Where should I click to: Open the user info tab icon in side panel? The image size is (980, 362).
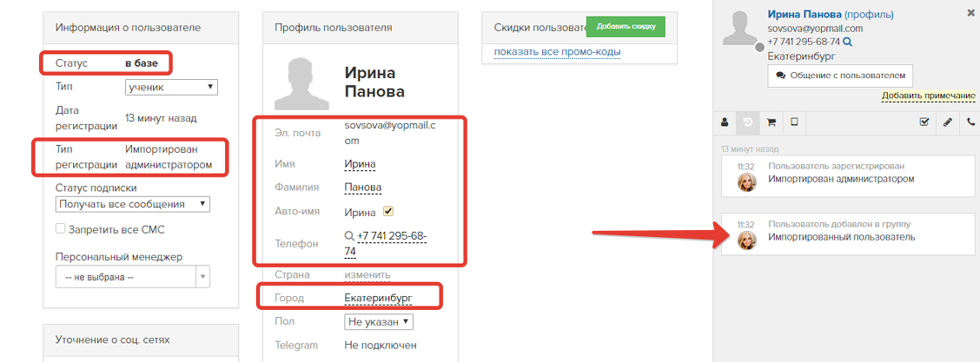[725, 122]
